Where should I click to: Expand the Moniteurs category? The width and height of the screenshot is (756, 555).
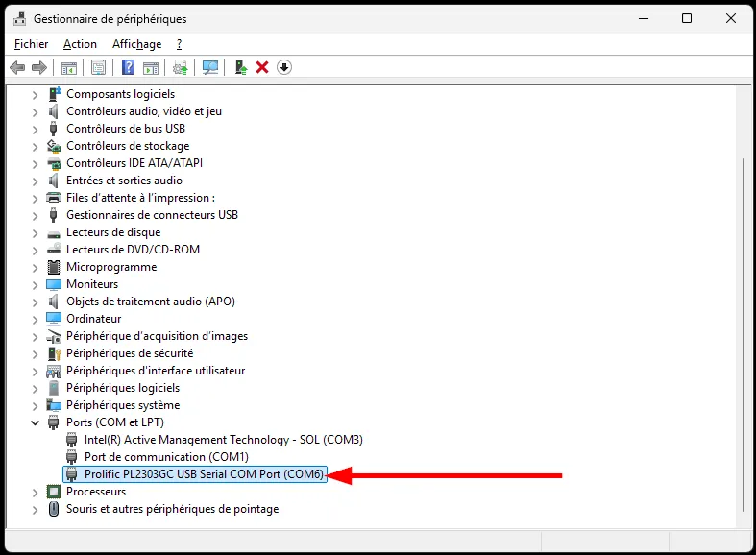pos(36,284)
